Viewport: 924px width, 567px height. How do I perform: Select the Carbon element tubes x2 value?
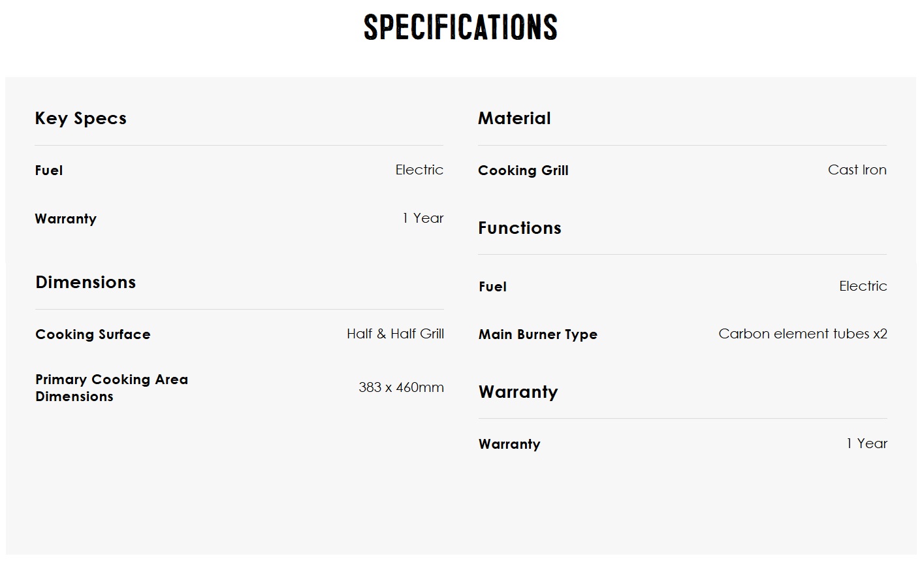pos(803,334)
